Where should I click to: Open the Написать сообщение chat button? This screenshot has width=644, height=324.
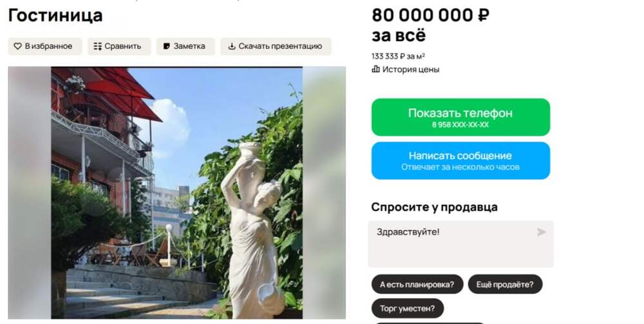coord(460,160)
